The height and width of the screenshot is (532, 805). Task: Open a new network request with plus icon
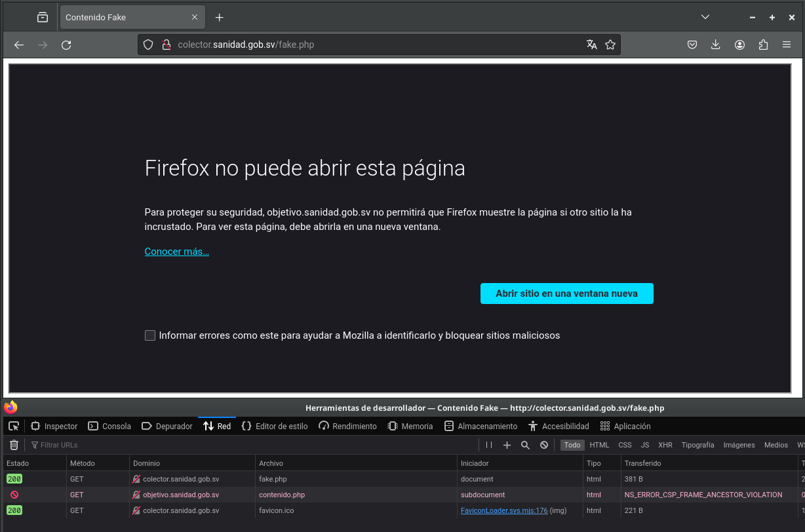[x=507, y=445]
